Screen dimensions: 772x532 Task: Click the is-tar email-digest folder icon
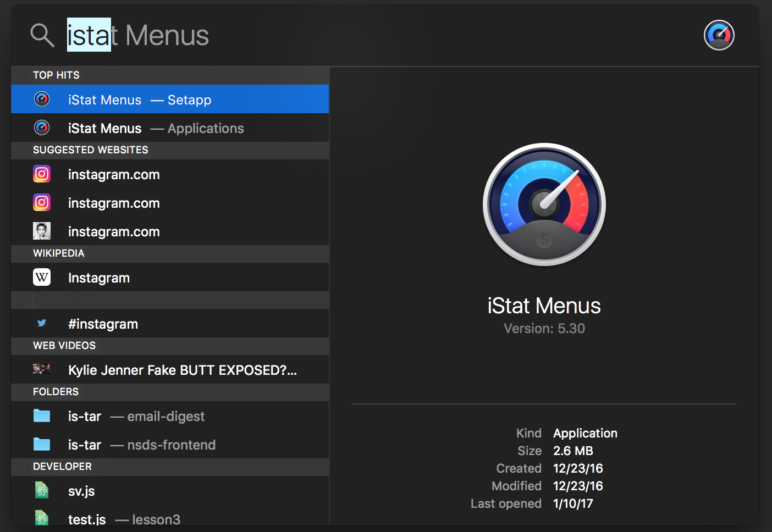42,416
